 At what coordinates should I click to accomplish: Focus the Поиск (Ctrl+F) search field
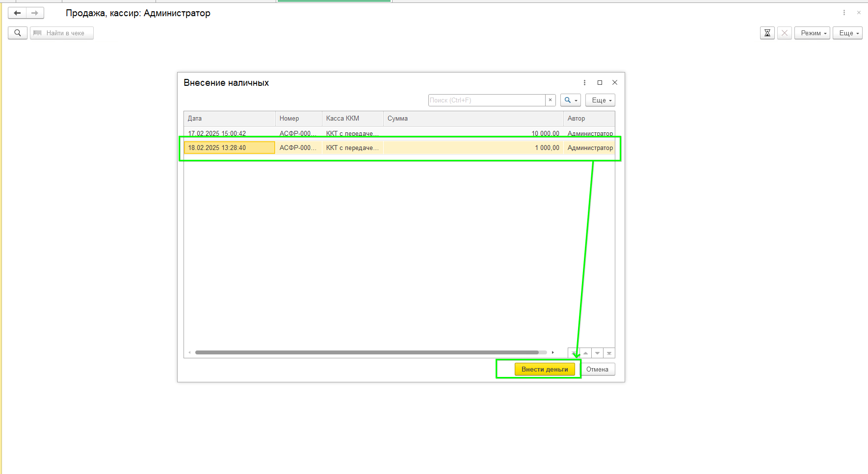click(487, 100)
